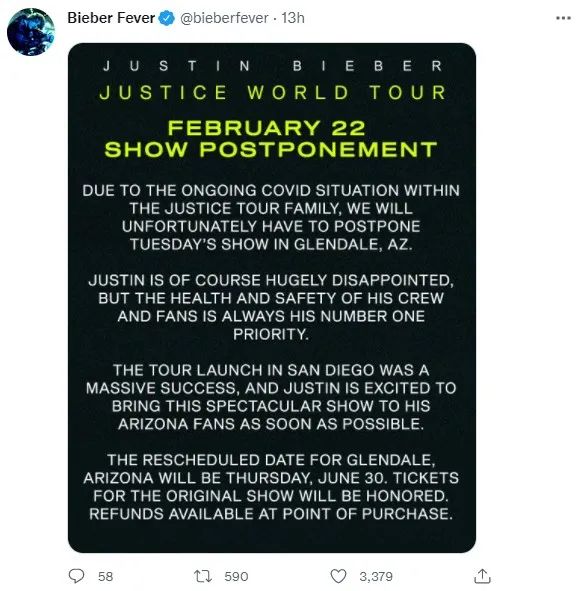Retweet the post using the arrows icon

203,576
